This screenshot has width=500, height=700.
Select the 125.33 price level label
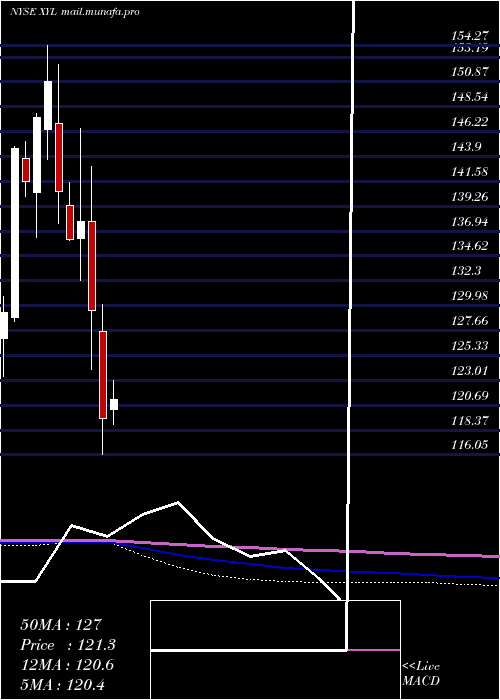pos(470,346)
